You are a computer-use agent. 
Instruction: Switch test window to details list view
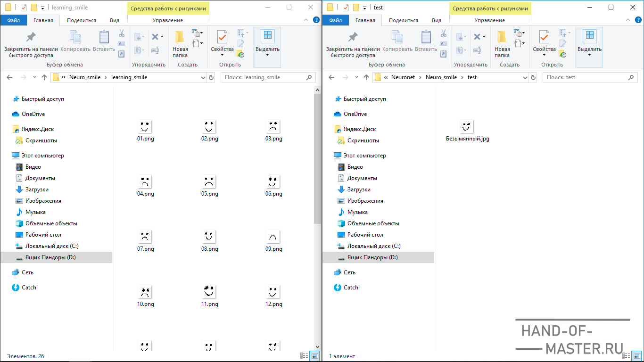tap(626, 356)
